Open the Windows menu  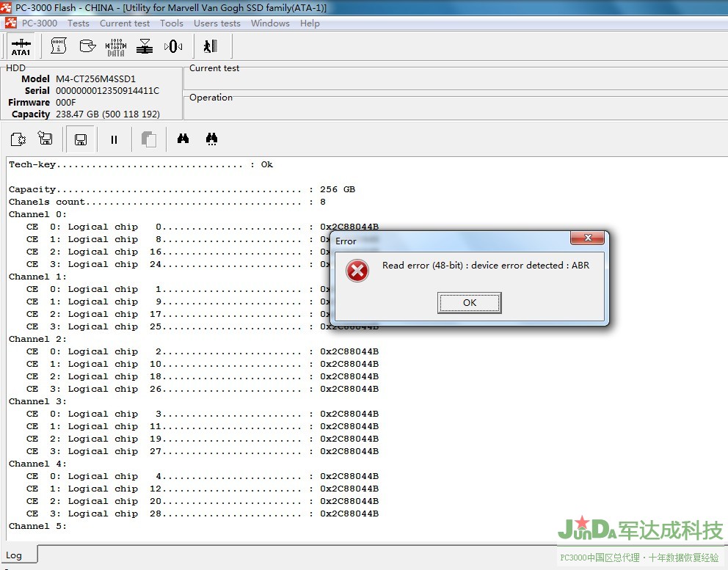click(270, 23)
